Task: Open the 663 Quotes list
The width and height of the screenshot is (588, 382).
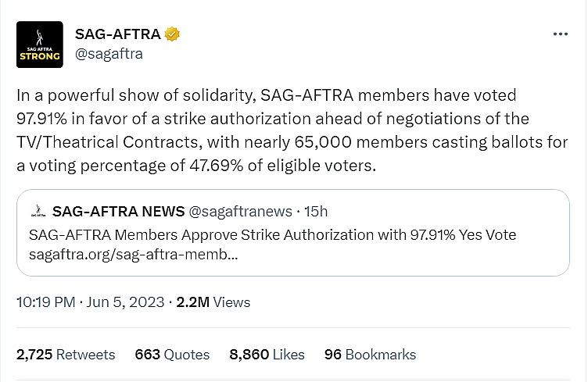Action: point(172,355)
